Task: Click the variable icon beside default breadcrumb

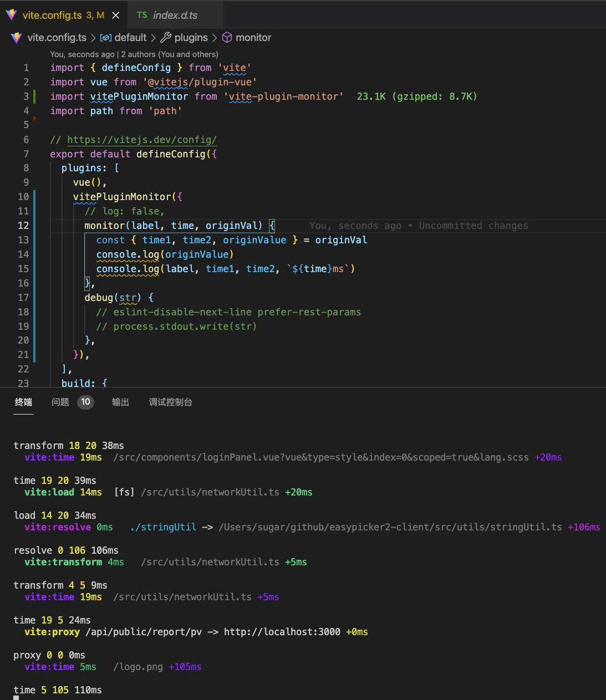Action: (106, 38)
